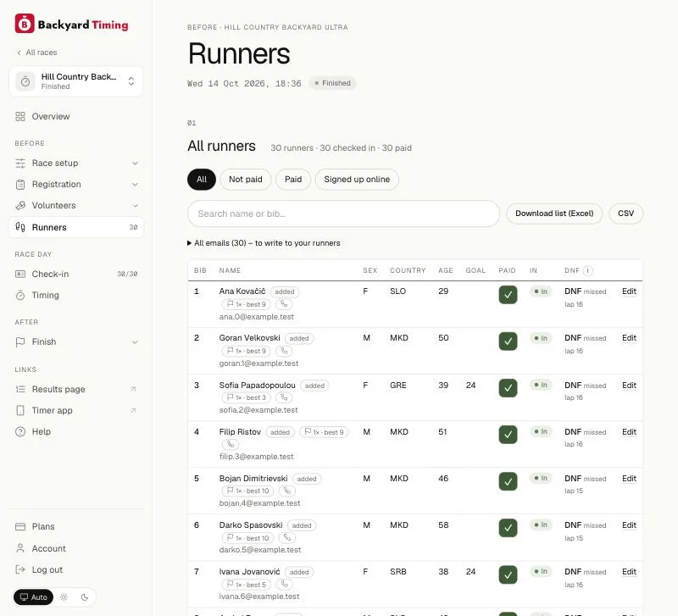Toggle the In status for Goran Velkovski

click(541, 338)
